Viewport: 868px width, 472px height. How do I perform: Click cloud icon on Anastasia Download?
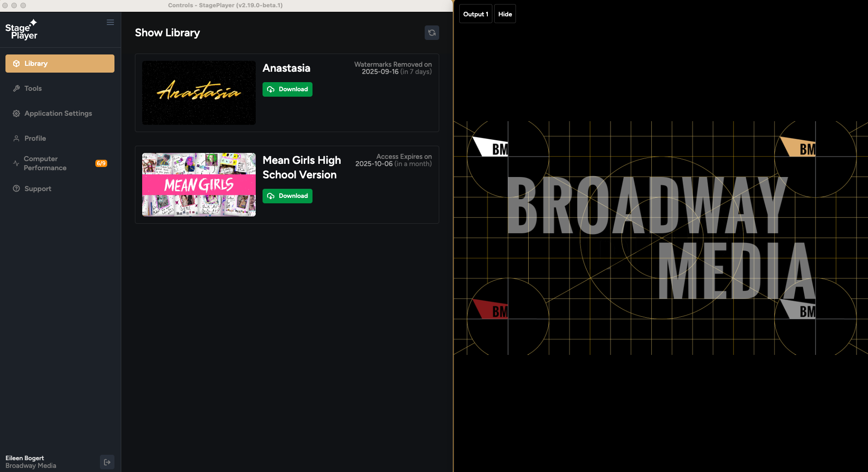pyautogui.click(x=271, y=89)
